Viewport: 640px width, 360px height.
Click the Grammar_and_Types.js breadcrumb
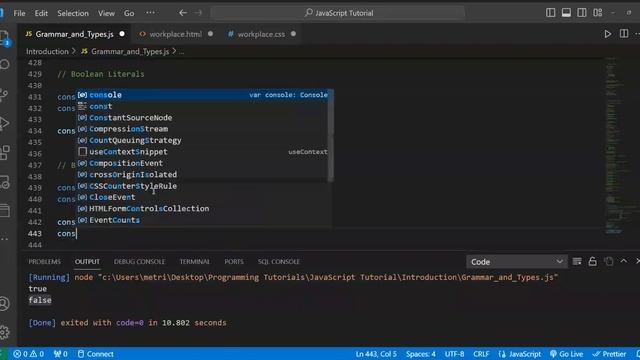(130, 51)
